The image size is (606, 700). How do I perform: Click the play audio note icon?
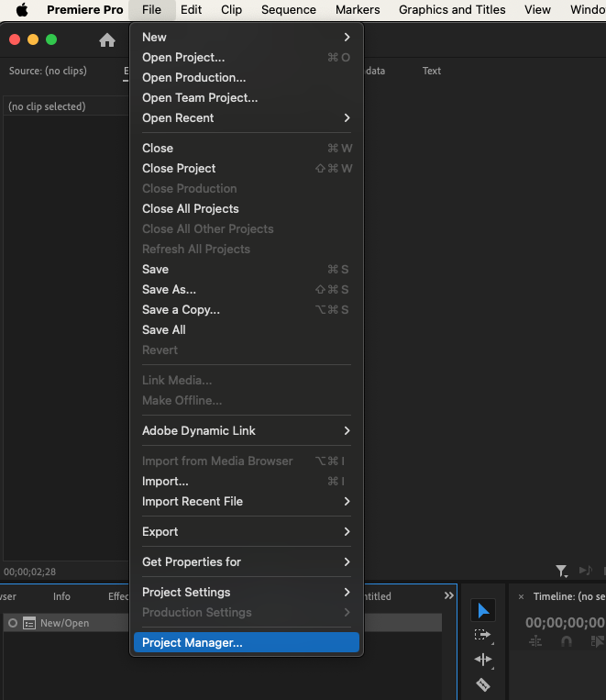click(586, 570)
